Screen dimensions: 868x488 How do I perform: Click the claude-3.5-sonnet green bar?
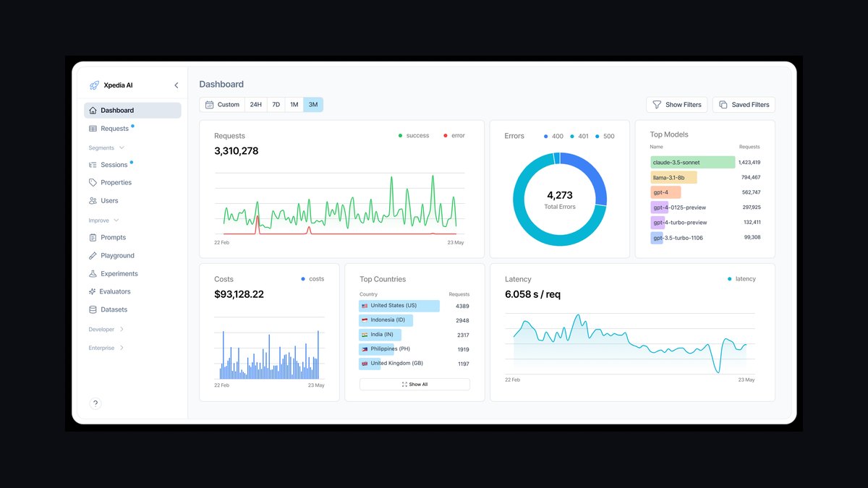[x=693, y=163]
